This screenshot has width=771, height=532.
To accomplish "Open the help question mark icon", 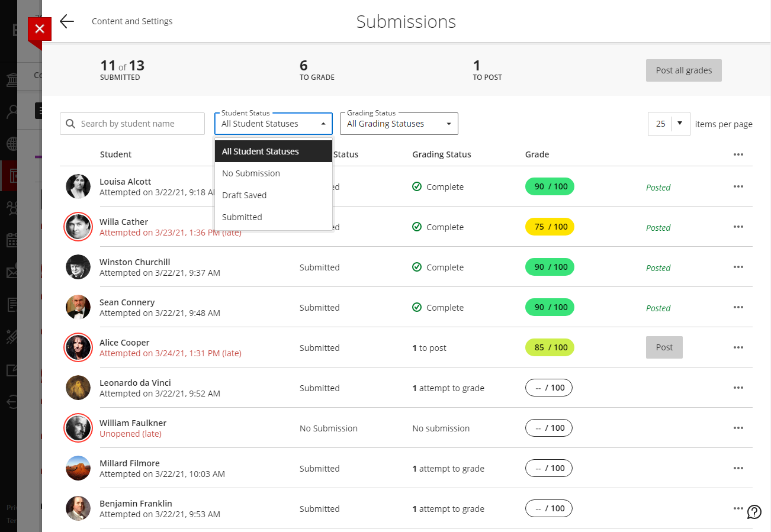I will click(754, 512).
